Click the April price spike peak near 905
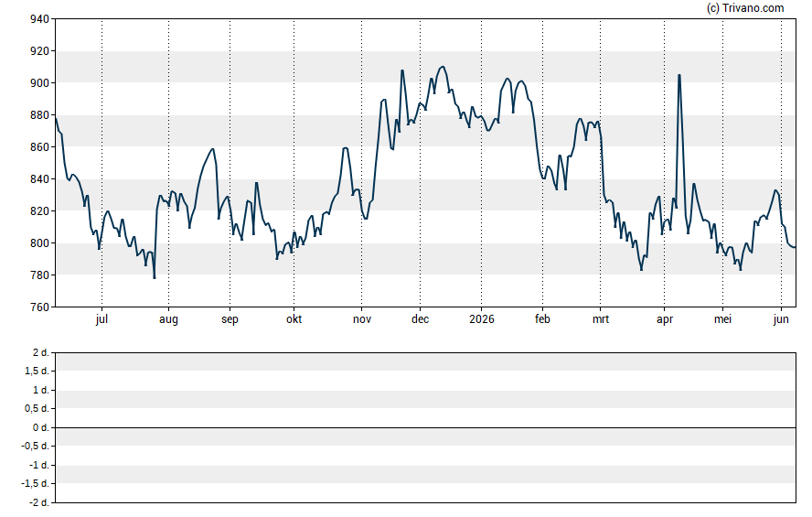Screen dimensions: 812x517 [678, 75]
